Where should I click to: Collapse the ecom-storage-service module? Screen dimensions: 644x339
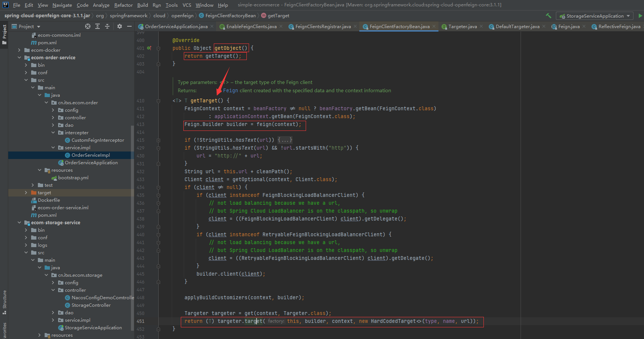19,223
